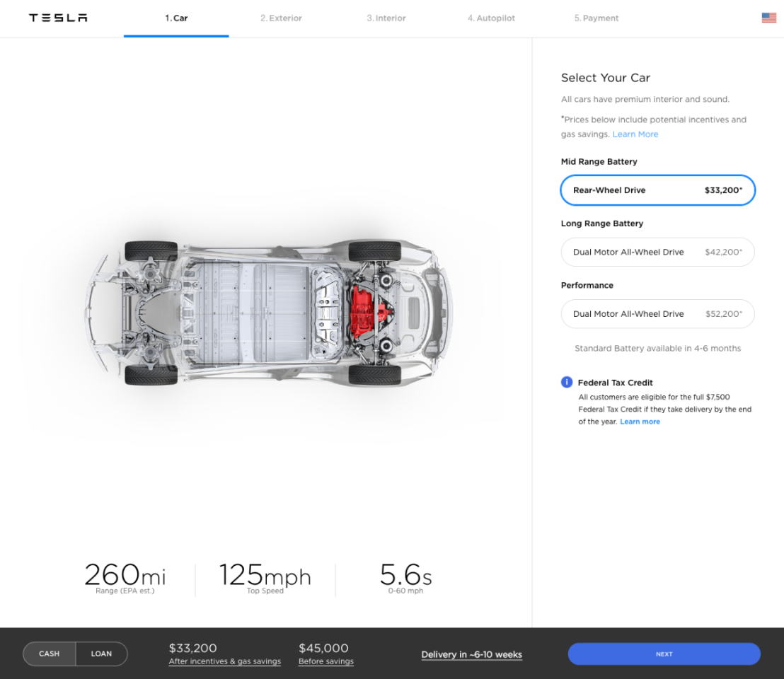Click the blue NEXT button
784x679 pixels.
pyautogui.click(x=664, y=654)
